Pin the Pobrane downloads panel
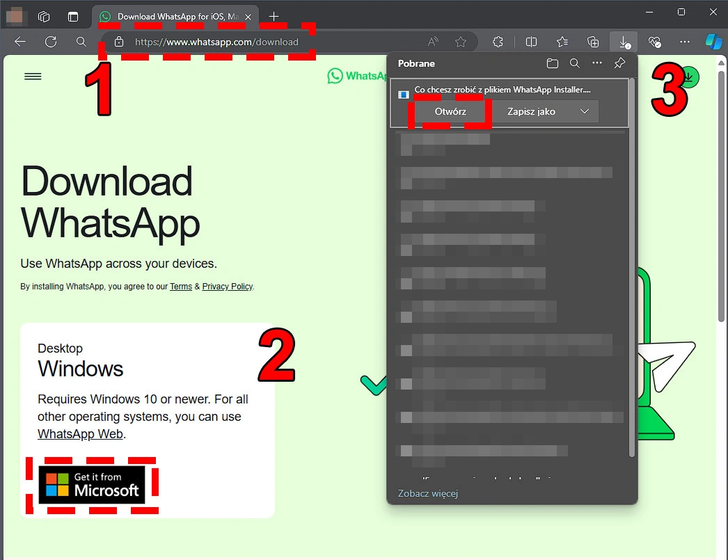728x560 pixels. point(619,63)
